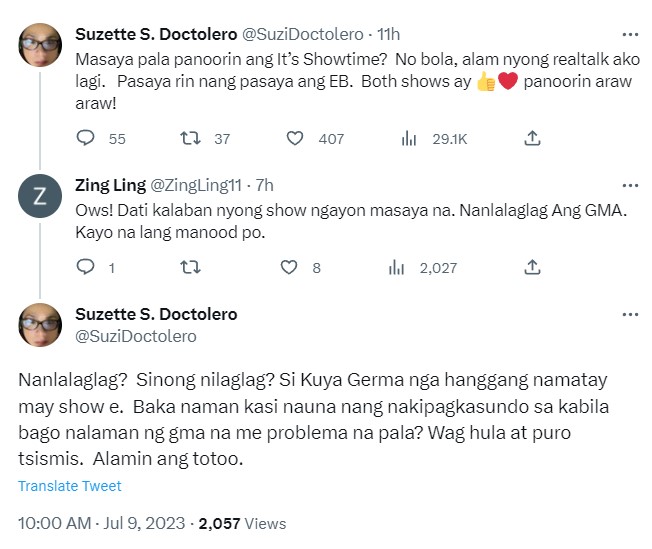The width and height of the screenshot is (652, 549).
Task: Retweet Zing Ling's tweet
Action: click(189, 267)
